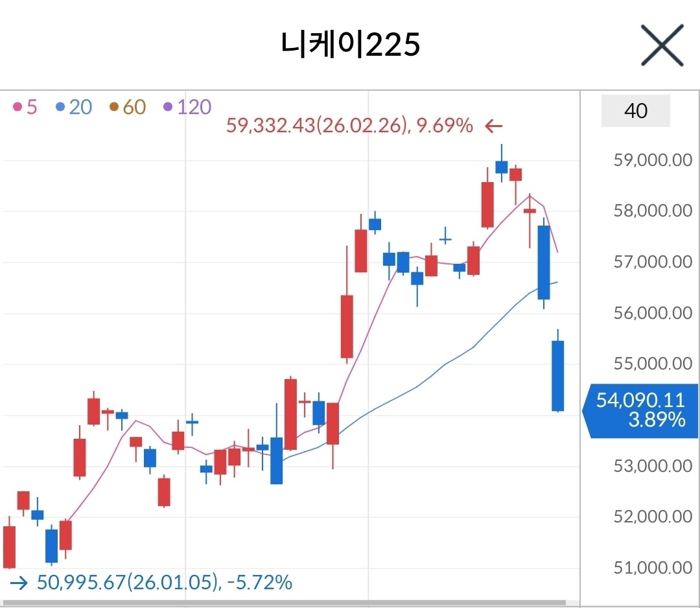Toggle the 60-day moving average legend
The height and width of the screenshot is (608, 700).
click(x=128, y=107)
